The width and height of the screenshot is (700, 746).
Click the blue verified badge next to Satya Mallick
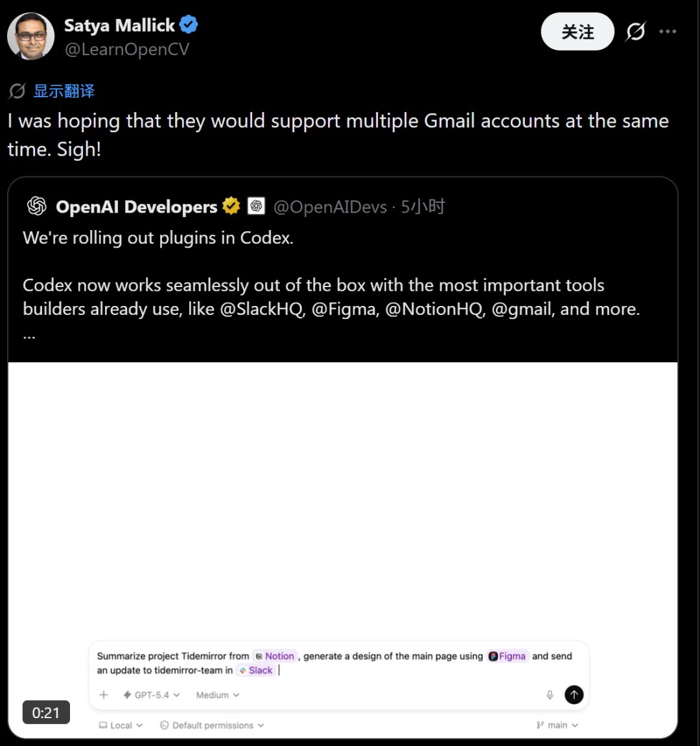[x=189, y=25]
